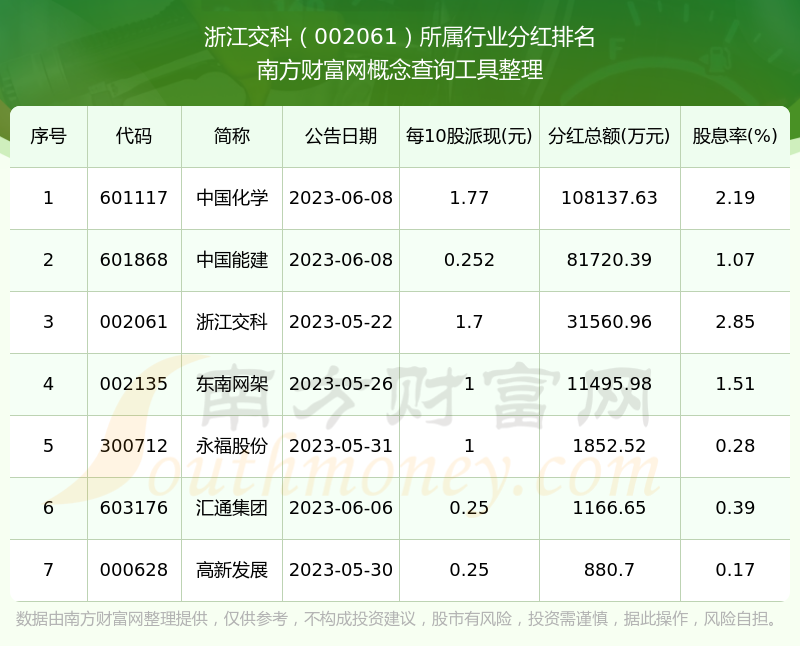Viewport: 800px width, 668px height.
Task: Click dividend total 1166.65
Action: [x=609, y=508]
